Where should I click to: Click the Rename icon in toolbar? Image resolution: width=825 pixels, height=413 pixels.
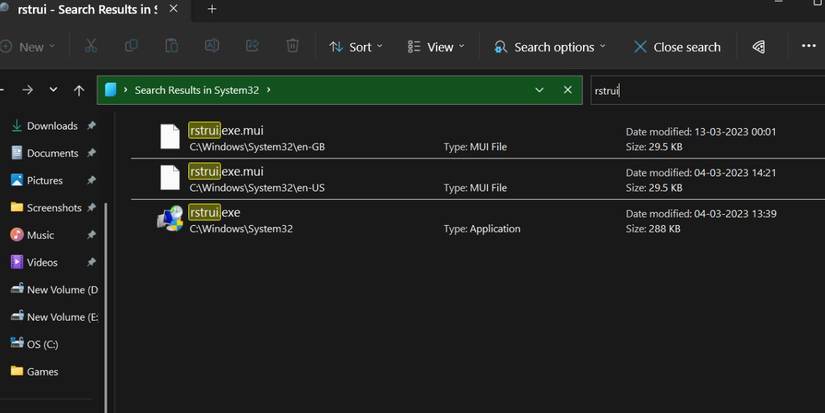click(x=212, y=46)
